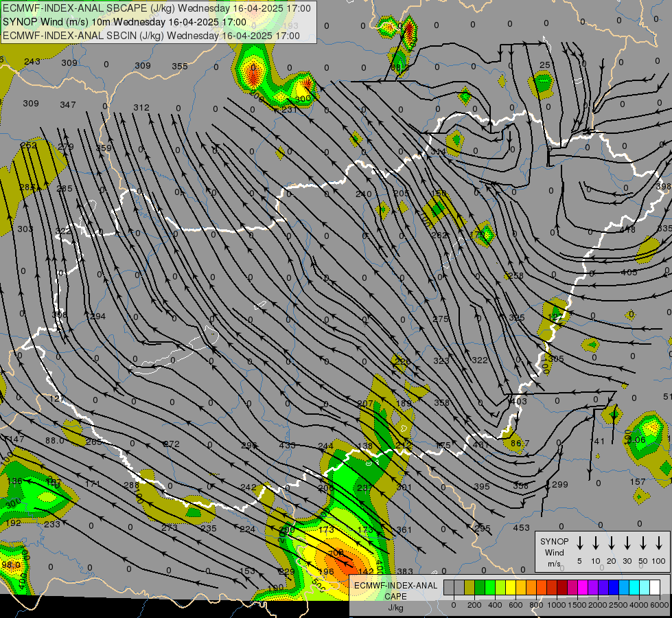Viewport: 672px width, 618px height.
Task: Choose the cyan CAPE legend swatch
Action: (634, 587)
